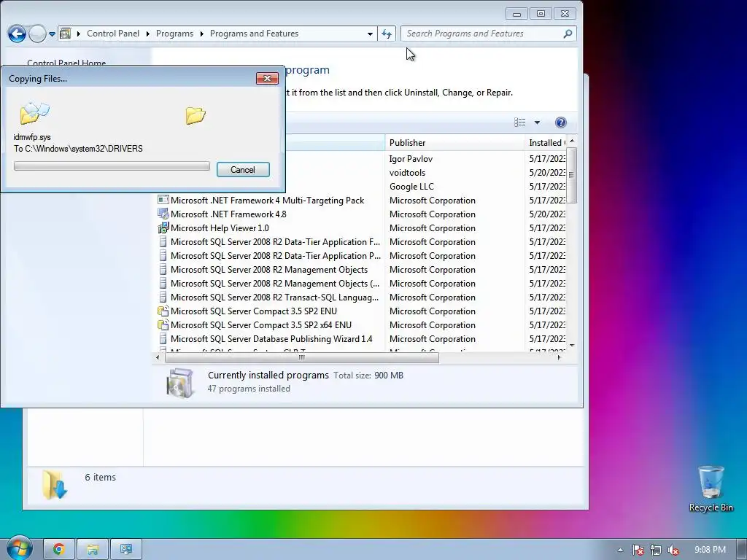The height and width of the screenshot is (560, 747).
Task: Click the Back navigation arrow button
Action: [18, 34]
